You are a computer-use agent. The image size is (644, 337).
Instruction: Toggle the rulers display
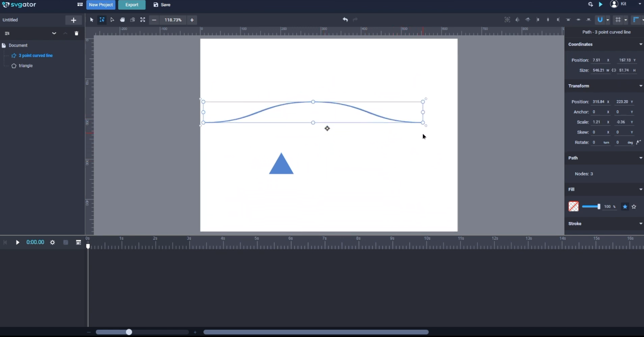pyautogui.click(x=636, y=20)
